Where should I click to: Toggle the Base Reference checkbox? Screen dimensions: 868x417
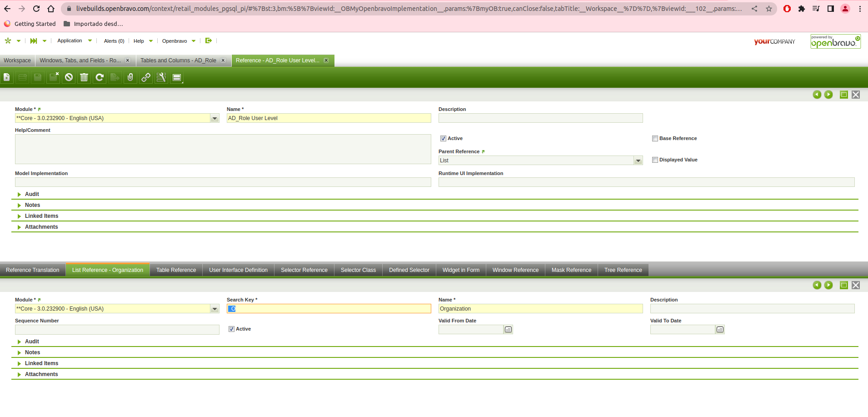click(x=655, y=139)
